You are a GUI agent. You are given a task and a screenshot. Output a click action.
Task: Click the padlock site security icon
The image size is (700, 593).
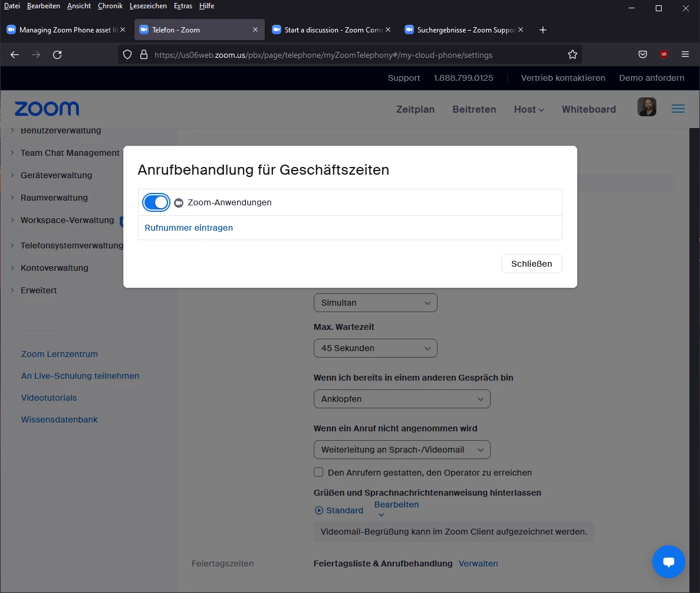pos(144,54)
